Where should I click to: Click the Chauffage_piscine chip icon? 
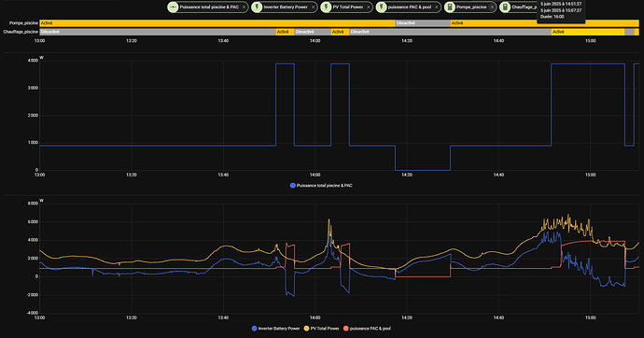505,7
